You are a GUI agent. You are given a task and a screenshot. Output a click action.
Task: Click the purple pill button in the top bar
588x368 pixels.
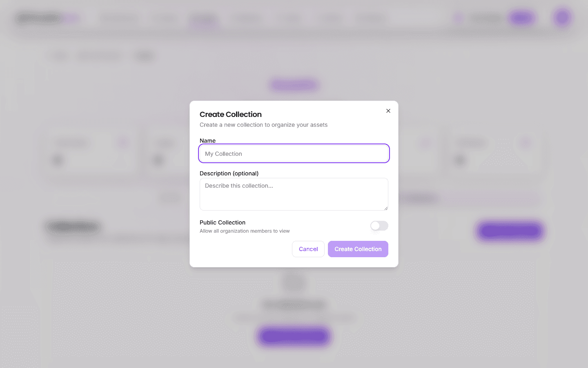(522, 18)
